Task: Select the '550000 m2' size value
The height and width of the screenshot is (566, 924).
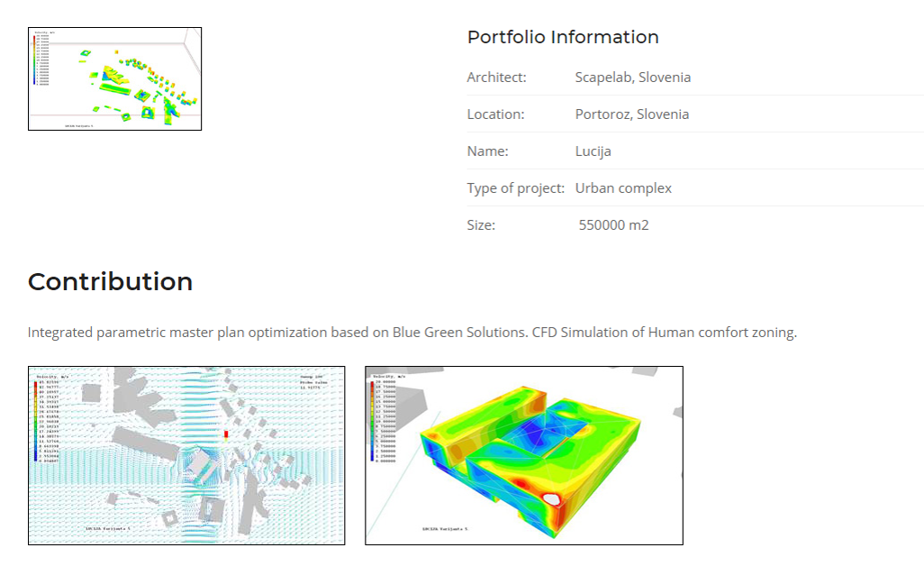Action: pos(613,225)
